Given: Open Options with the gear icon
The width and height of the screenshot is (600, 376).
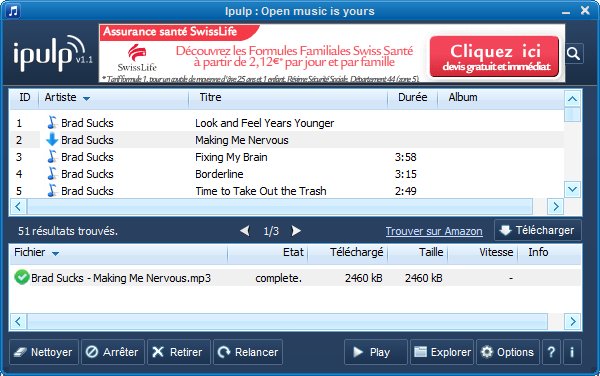Looking at the screenshot, I should (x=507, y=352).
